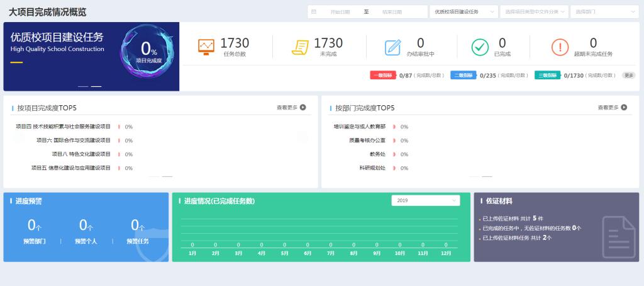This screenshot has height=286, width=644.
Task: Click the 0/1730 third-level indicator count
Action: click(x=574, y=76)
